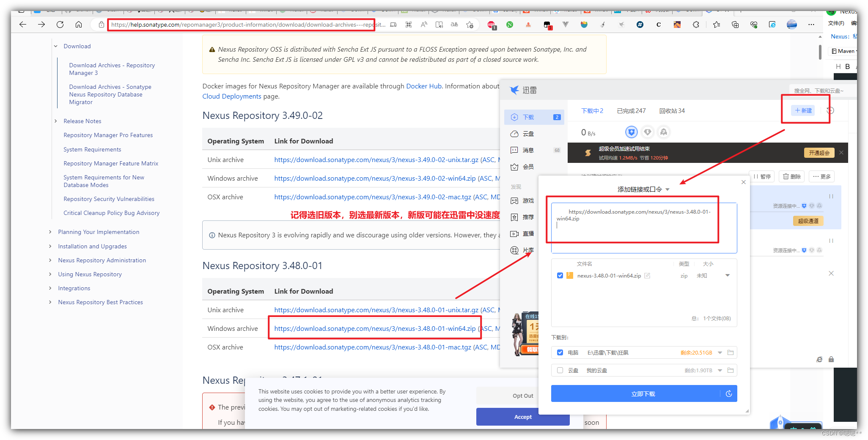Screen dimensions: 868x440
Task: Reload the browser page
Action: tap(60, 25)
